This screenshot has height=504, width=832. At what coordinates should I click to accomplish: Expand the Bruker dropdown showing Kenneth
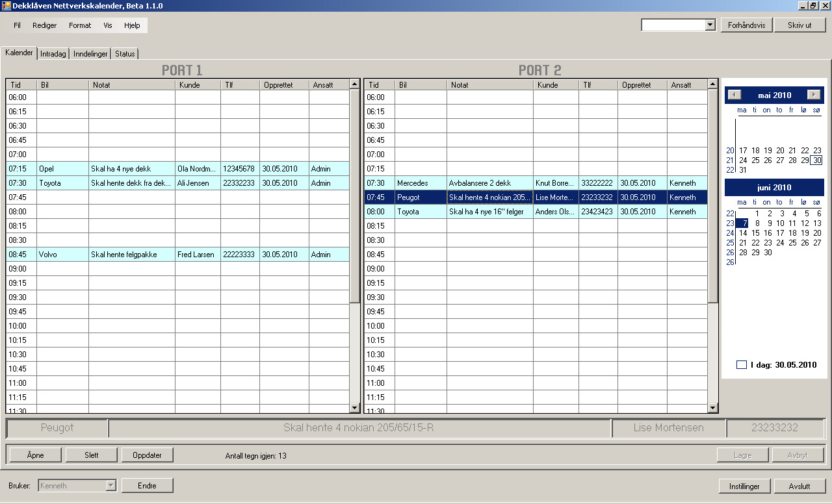coord(110,485)
